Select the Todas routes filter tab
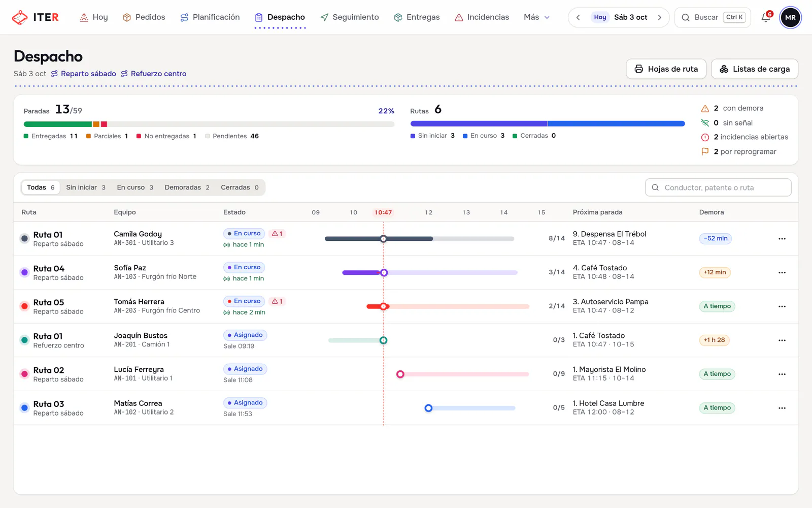The height and width of the screenshot is (508, 812). pyautogui.click(x=41, y=187)
